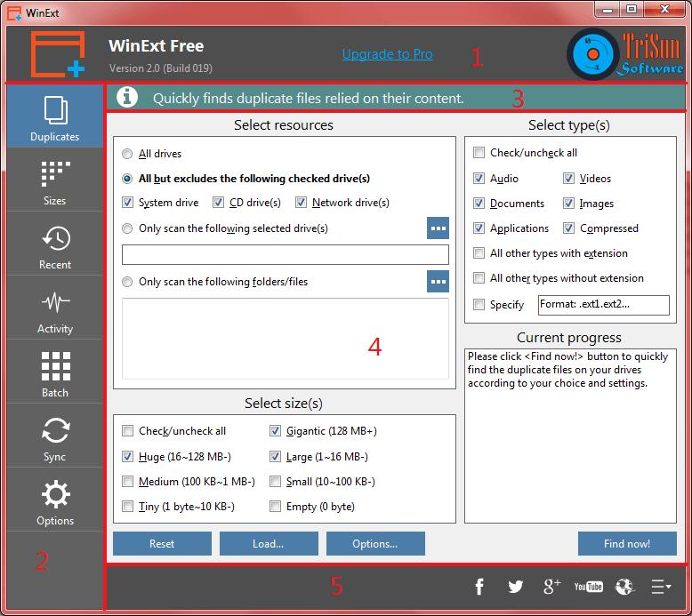Click the selected drives text field

tap(286, 255)
